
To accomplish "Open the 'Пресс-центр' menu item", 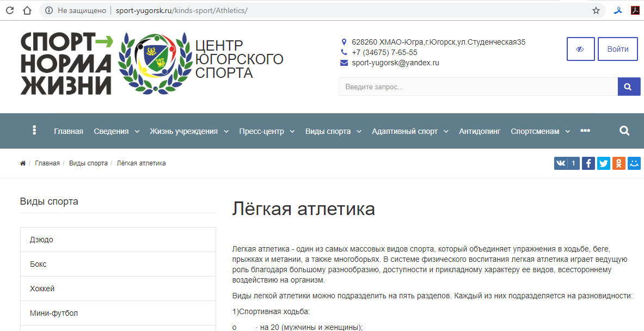I will click(262, 131).
